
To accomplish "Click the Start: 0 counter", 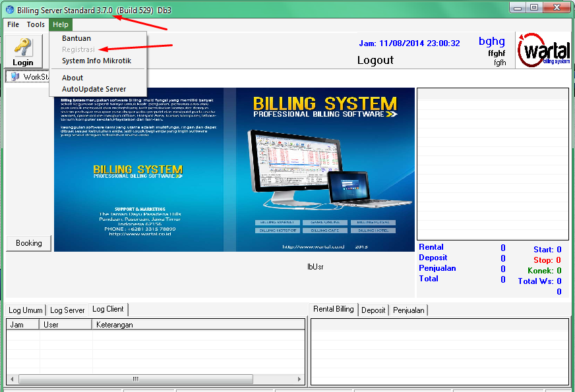I will (547, 250).
